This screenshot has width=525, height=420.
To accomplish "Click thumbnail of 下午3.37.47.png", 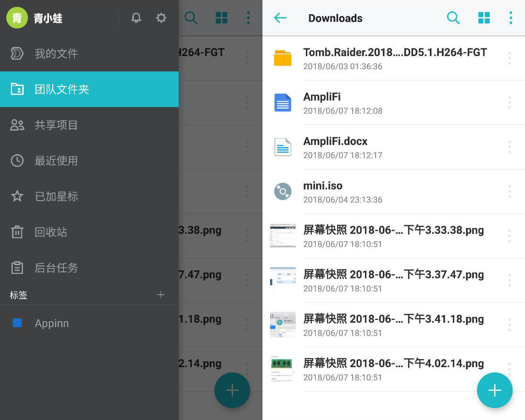I will (x=283, y=280).
